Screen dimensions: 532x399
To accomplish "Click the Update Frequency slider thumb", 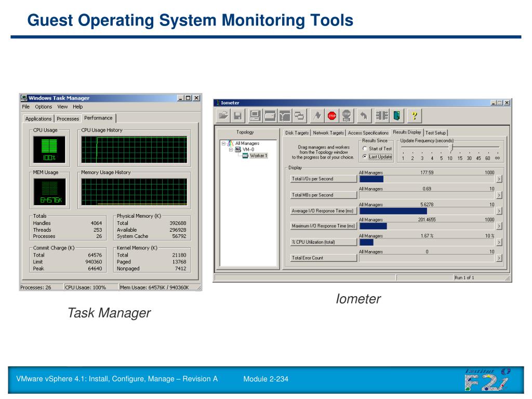I will coord(451,147).
